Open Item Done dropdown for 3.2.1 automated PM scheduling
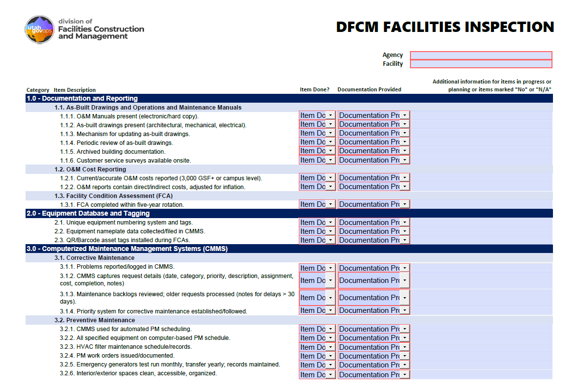The image size is (580, 392). (318, 329)
